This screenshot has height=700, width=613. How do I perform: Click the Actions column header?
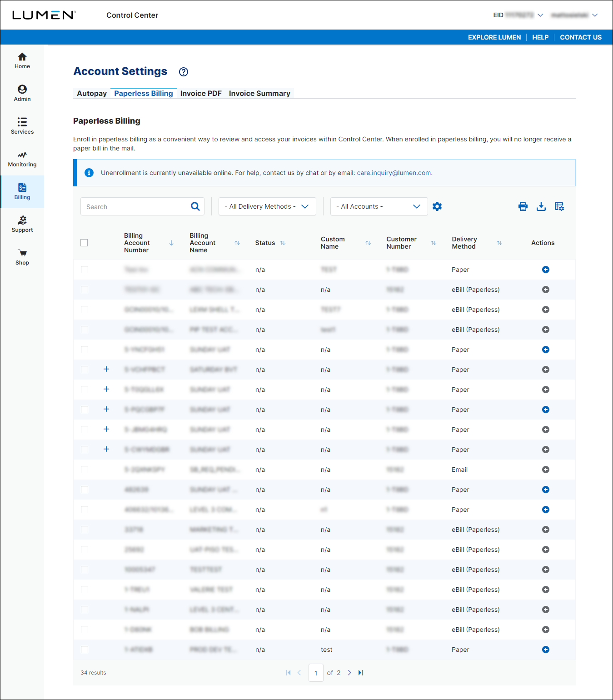pos(543,243)
